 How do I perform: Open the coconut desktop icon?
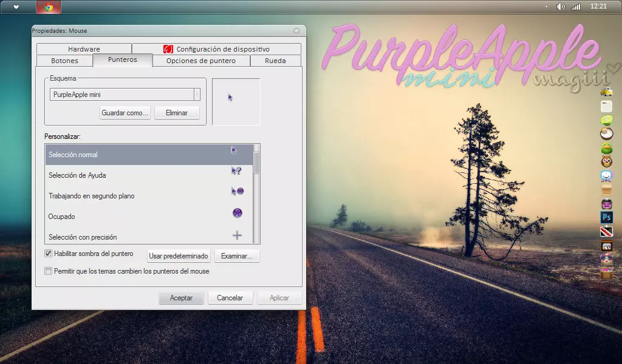click(x=606, y=133)
